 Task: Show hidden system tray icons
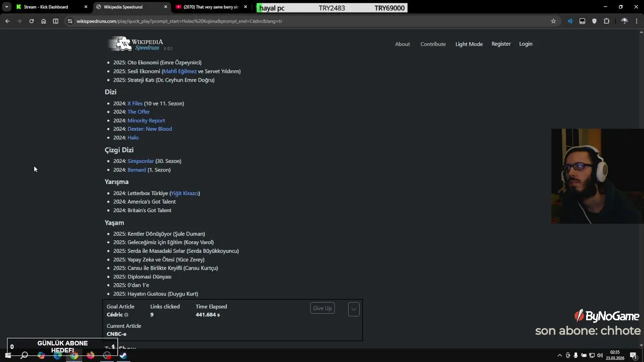[559, 355]
